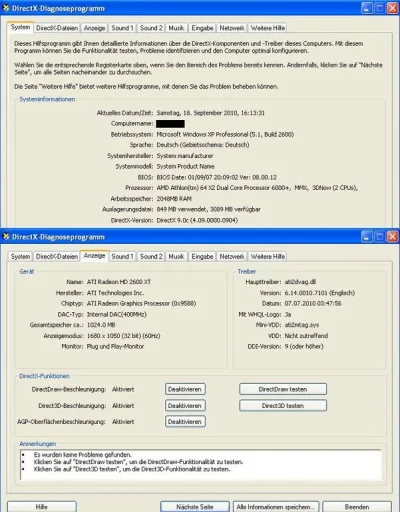The image size is (400, 512).
Task: Click the Anmerkungen notes text box
Action: pos(201,465)
